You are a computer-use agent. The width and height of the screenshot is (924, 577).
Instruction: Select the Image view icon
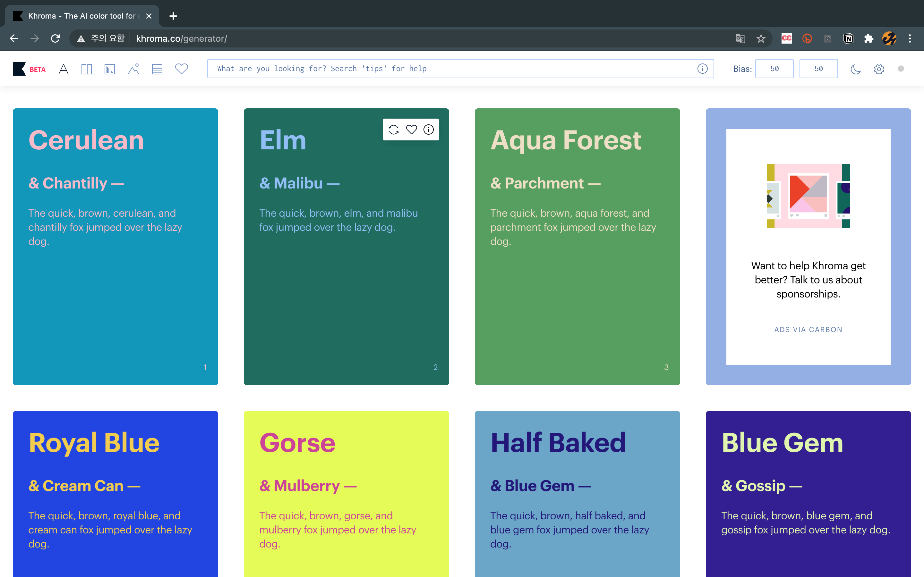133,69
